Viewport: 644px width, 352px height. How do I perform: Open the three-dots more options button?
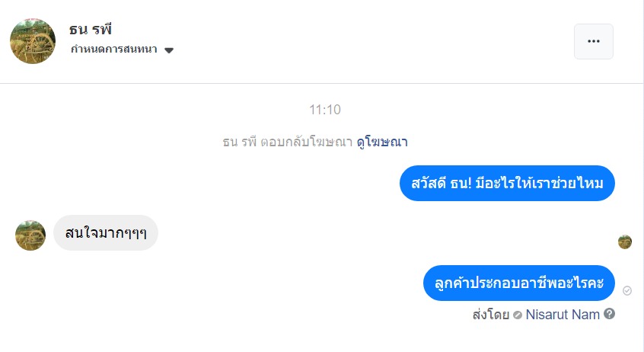[x=593, y=41]
